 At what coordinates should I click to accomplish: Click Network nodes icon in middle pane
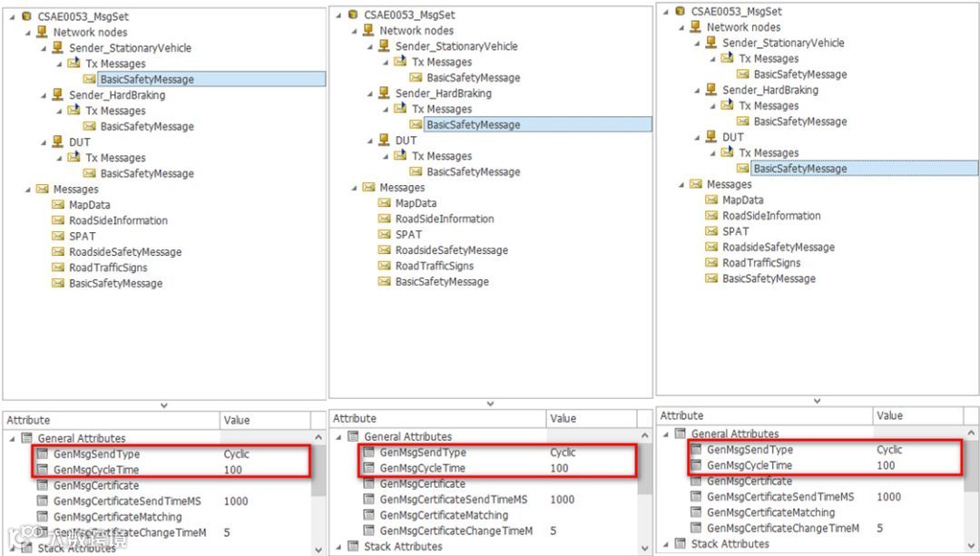click(x=368, y=29)
